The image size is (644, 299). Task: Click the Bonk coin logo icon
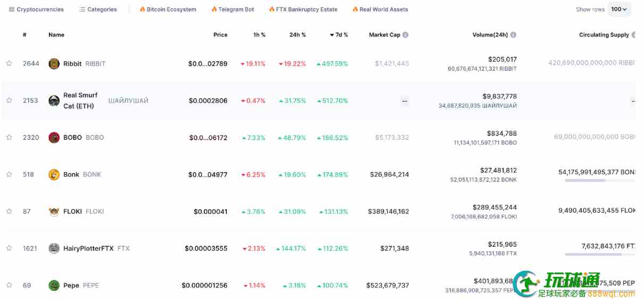(54, 175)
